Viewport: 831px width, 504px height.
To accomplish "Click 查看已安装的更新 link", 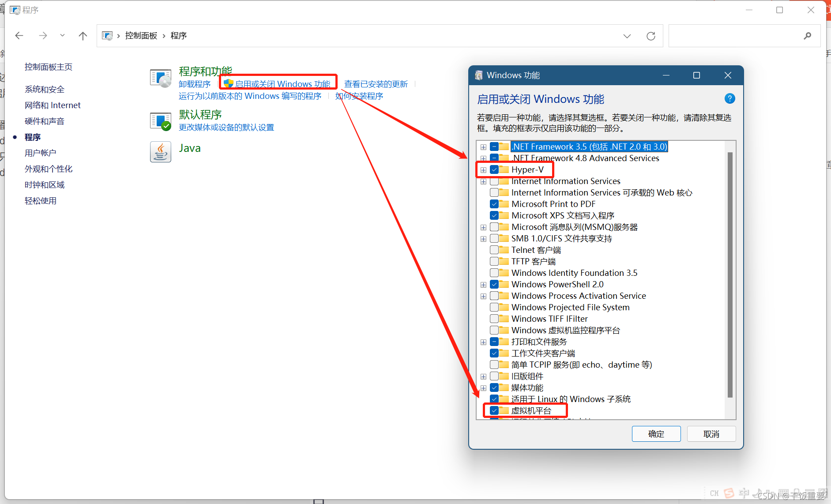I will (376, 84).
